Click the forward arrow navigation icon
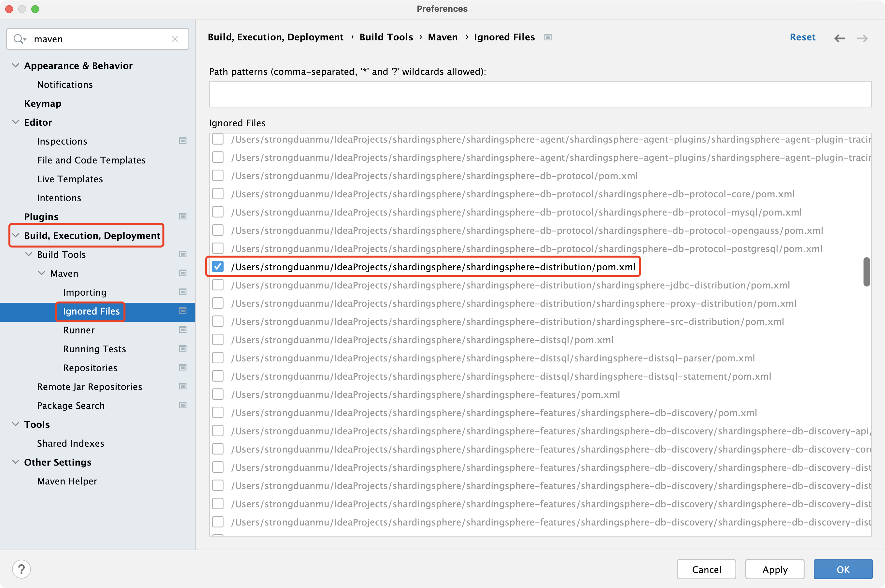 (x=862, y=38)
